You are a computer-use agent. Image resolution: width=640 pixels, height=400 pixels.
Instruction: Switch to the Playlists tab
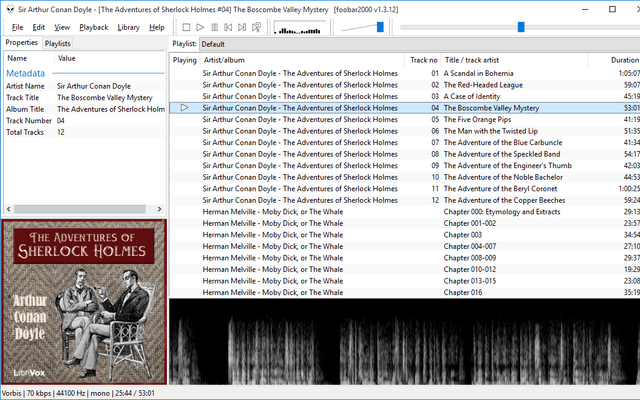pyautogui.click(x=58, y=43)
